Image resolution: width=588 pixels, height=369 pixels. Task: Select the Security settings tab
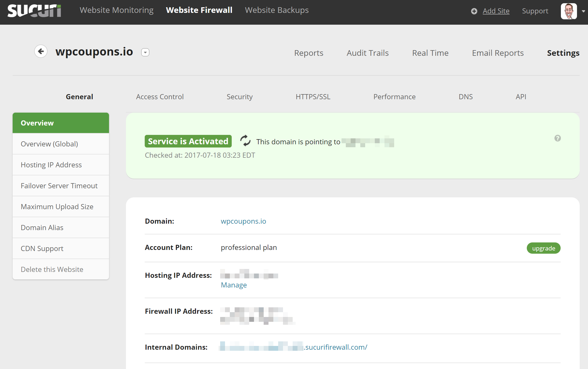(239, 96)
